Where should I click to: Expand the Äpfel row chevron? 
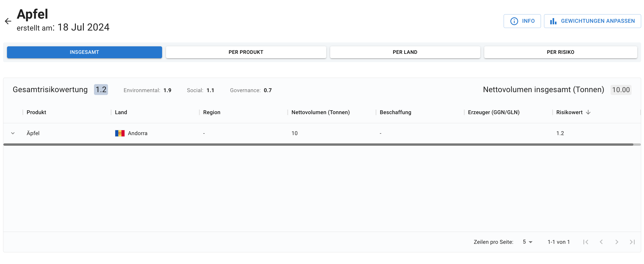pyautogui.click(x=13, y=133)
